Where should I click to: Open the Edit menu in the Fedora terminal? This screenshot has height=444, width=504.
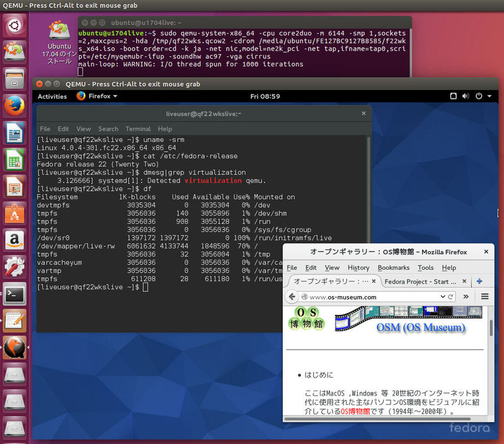pyautogui.click(x=63, y=129)
